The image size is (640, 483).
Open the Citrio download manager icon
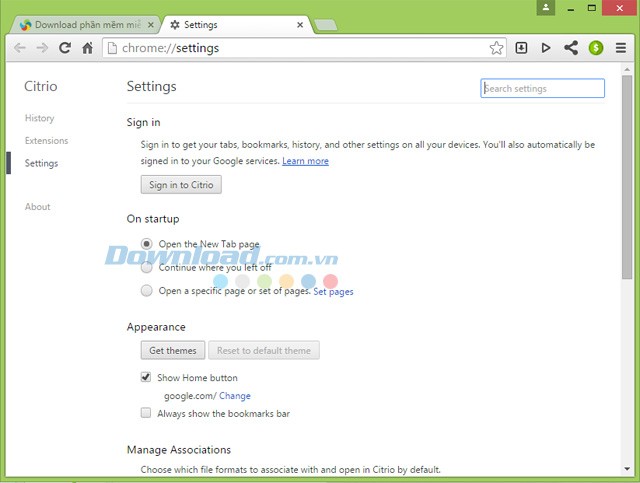pyautogui.click(x=521, y=47)
